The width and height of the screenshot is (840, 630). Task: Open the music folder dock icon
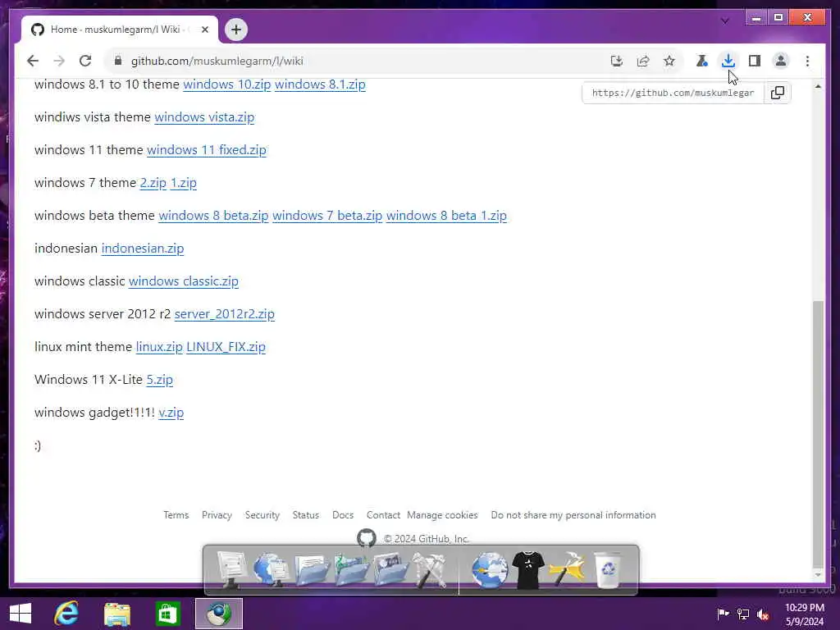[x=351, y=570]
